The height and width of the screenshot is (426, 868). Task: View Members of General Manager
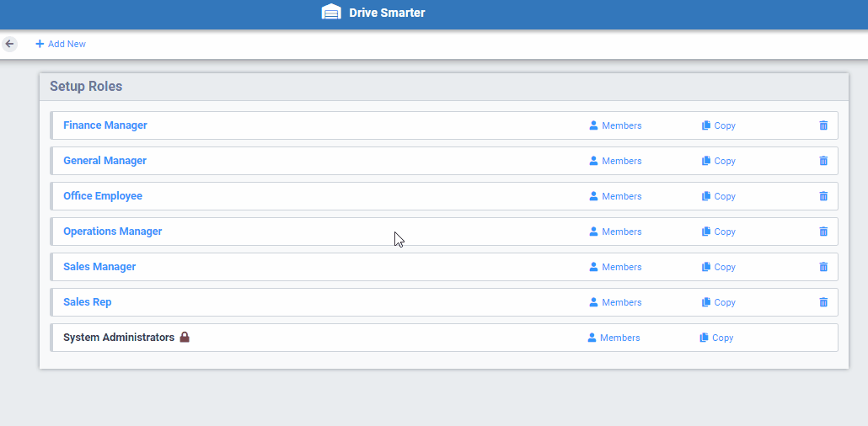615,161
